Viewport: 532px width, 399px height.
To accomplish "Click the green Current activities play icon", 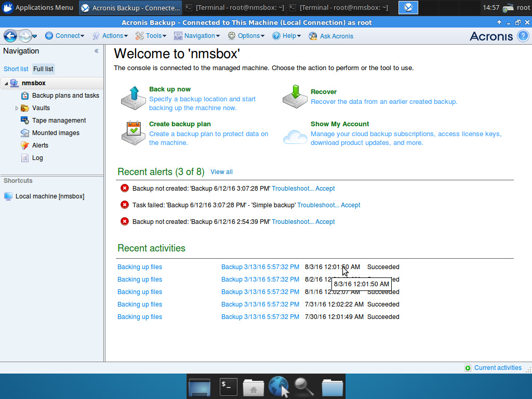I will coord(468,368).
